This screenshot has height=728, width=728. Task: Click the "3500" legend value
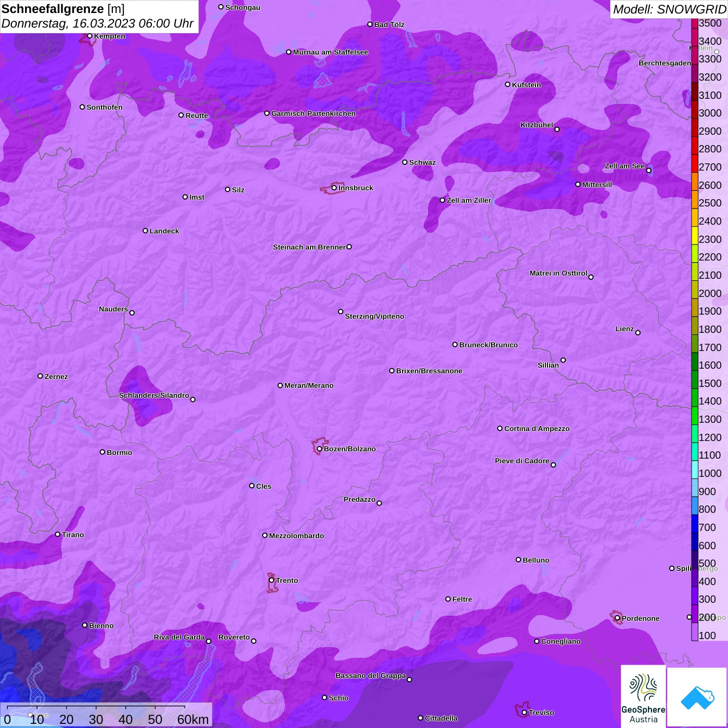click(x=710, y=23)
